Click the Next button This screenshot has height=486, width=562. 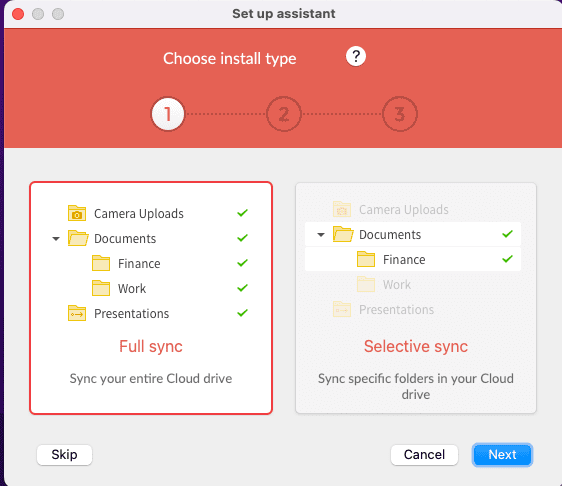click(502, 455)
